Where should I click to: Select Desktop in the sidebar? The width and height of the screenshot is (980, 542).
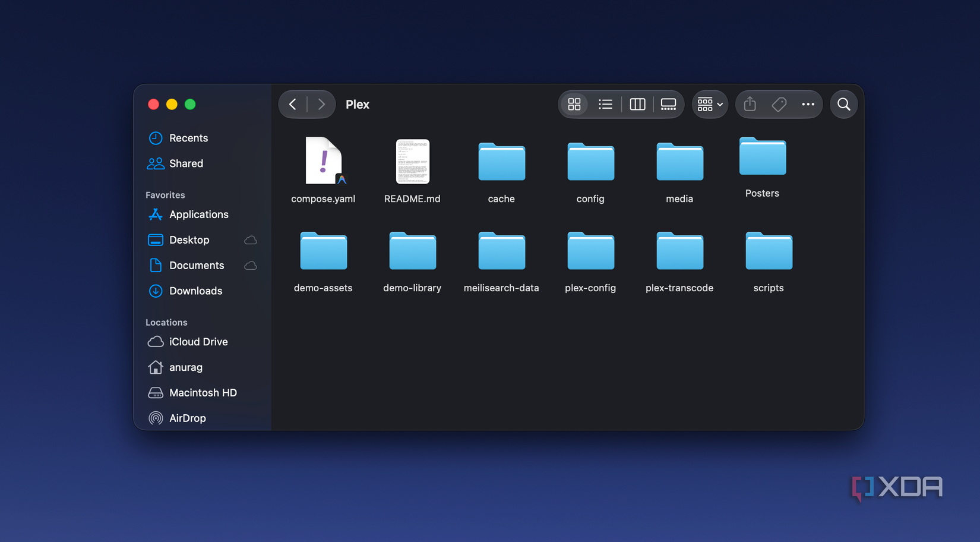point(202,240)
